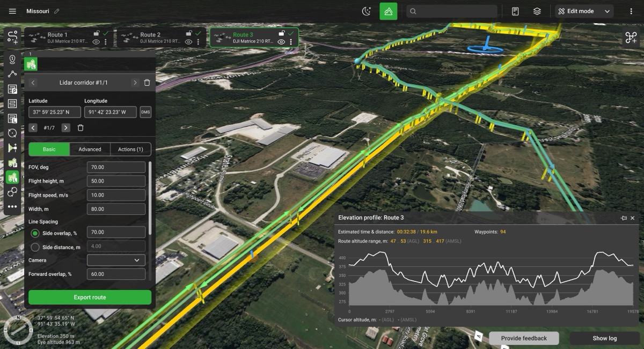Click the Show log button
The image size is (644, 349).
click(x=604, y=338)
